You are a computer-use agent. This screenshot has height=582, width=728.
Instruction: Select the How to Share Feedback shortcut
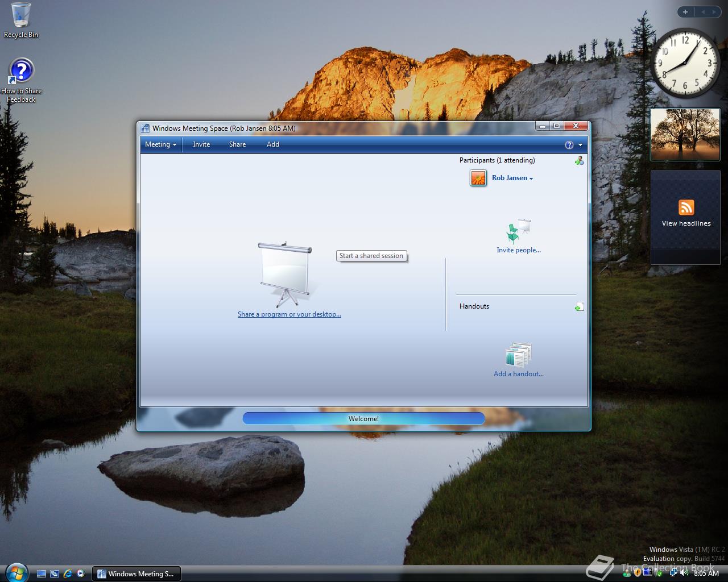[x=21, y=81]
